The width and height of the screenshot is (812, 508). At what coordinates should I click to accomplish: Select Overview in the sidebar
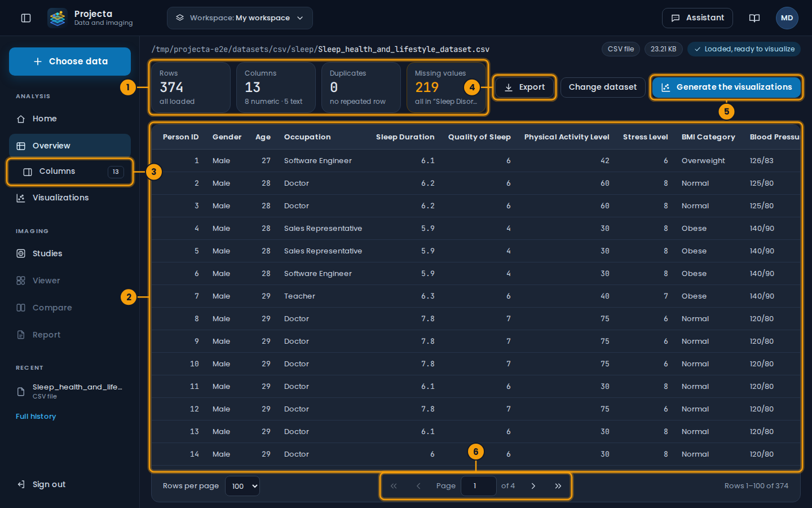point(70,146)
